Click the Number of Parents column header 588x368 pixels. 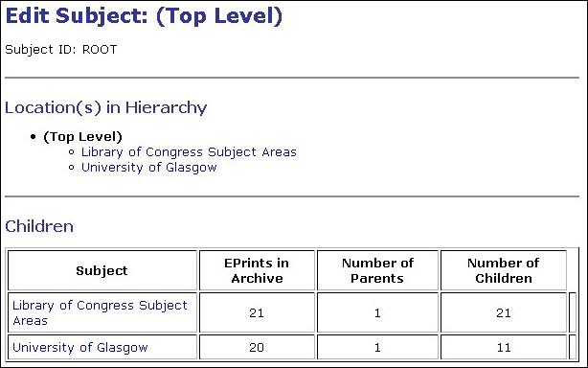[377, 270]
